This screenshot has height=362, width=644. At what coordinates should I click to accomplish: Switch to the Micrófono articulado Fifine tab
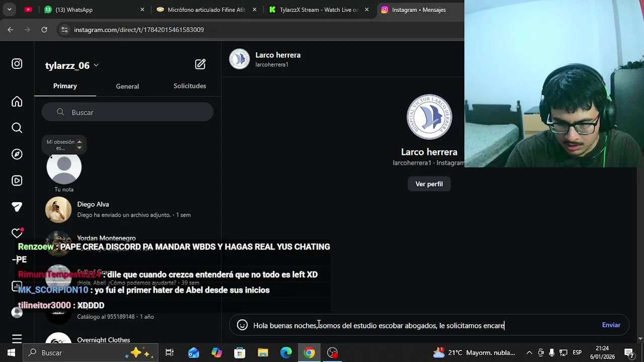206,10
